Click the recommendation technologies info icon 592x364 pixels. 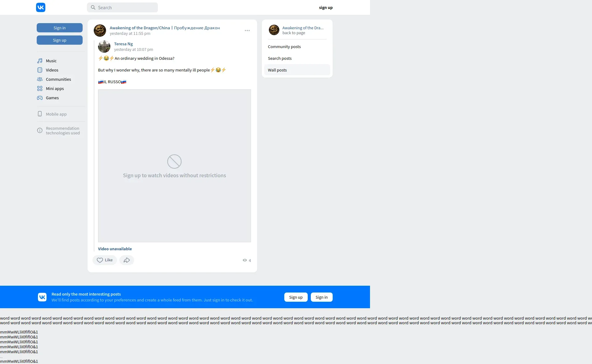click(40, 130)
